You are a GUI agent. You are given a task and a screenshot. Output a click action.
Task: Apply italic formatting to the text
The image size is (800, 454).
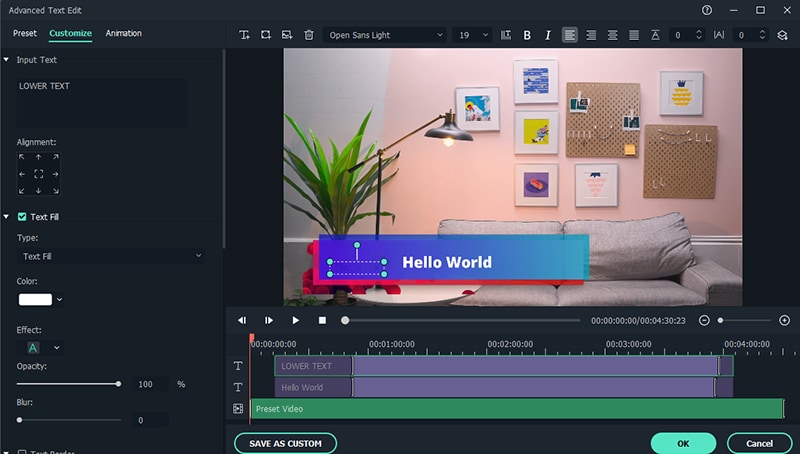(x=548, y=35)
